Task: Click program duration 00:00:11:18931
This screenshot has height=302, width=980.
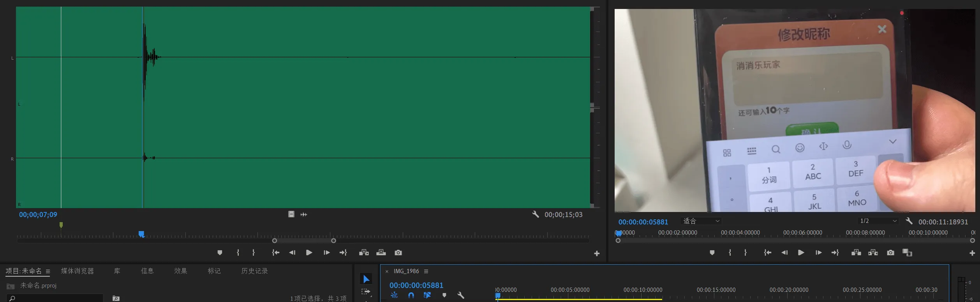Action: (943, 222)
